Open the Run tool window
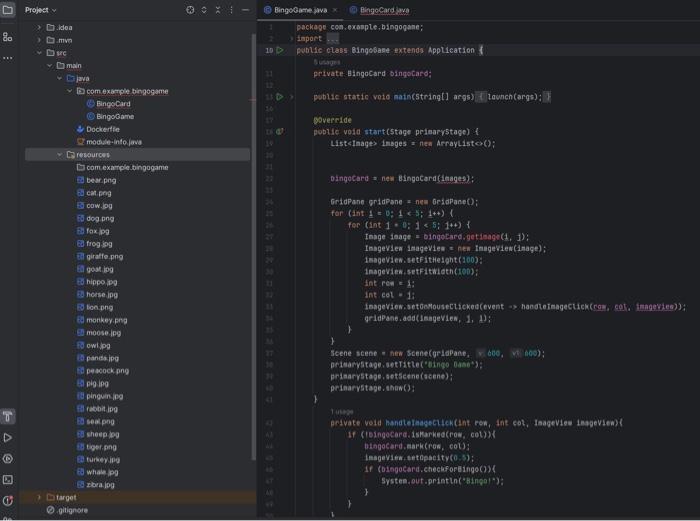 pyautogui.click(x=8, y=438)
